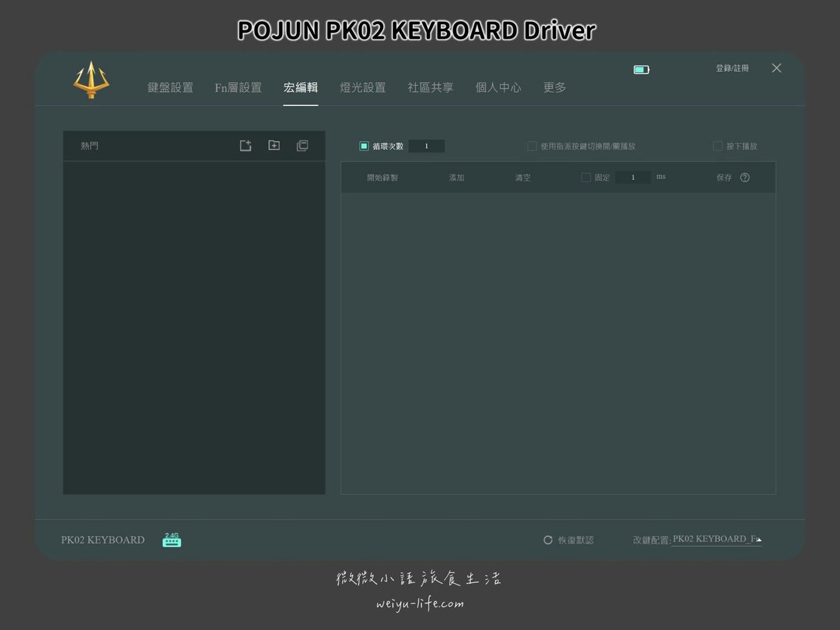Close the driver window
This screenshot has width=840, height=630.
776,68
